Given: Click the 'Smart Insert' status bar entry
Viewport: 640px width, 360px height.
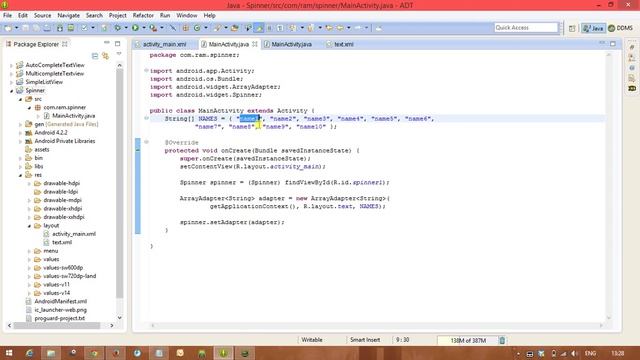Looking at the screenshot, I should 365,340.
